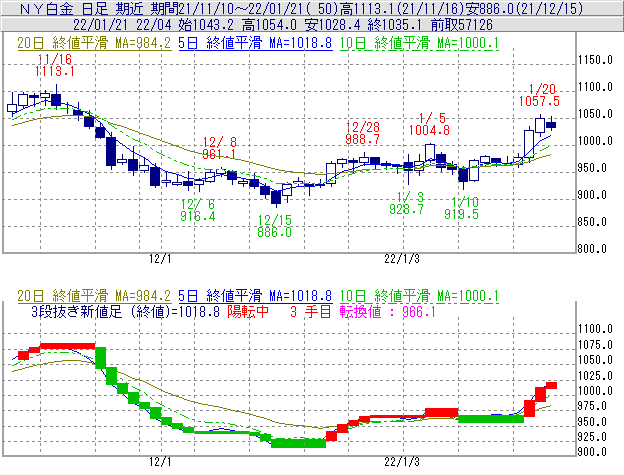Click the 1075.0 axis value on lower chart
The height and width of the screenshot is (475, 624).
595,345
